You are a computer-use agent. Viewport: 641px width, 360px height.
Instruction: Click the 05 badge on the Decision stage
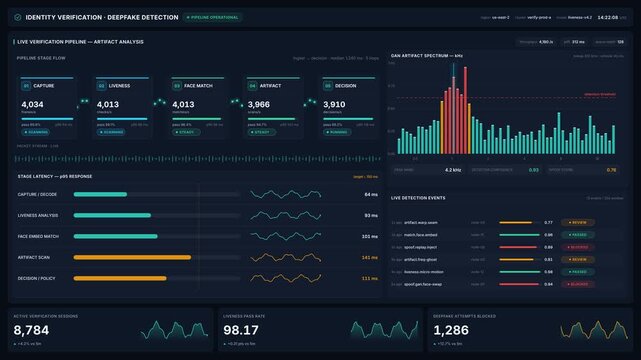[x=327, y=86]
